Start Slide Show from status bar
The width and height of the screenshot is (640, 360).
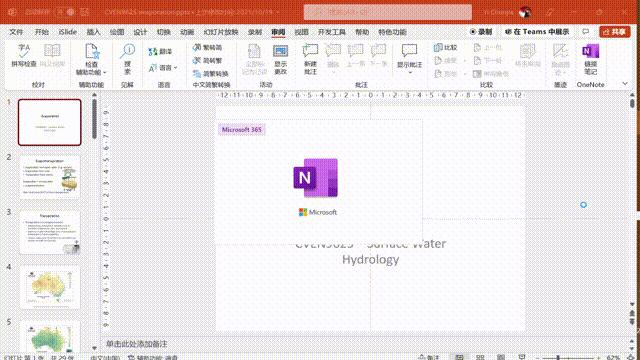tap(521, 357)
